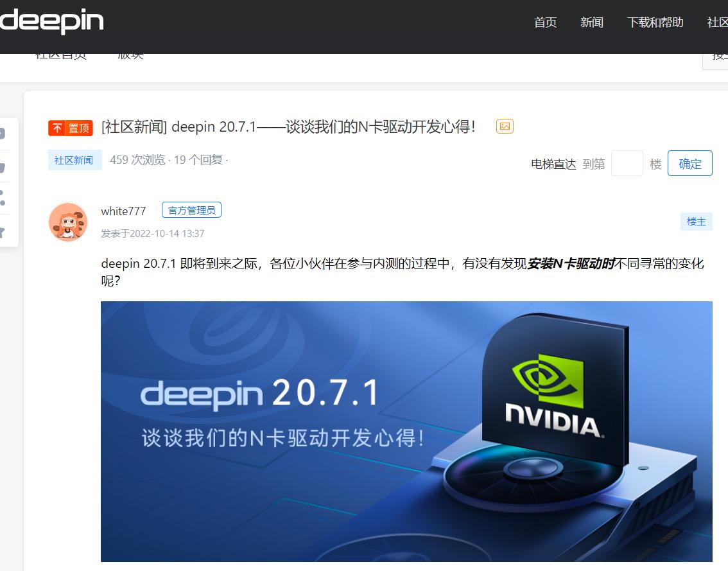Open the thread title about N卡驱动开发心得
This screenshot has height=571, width=728.
pyautogui.click(x=289, y=127)
